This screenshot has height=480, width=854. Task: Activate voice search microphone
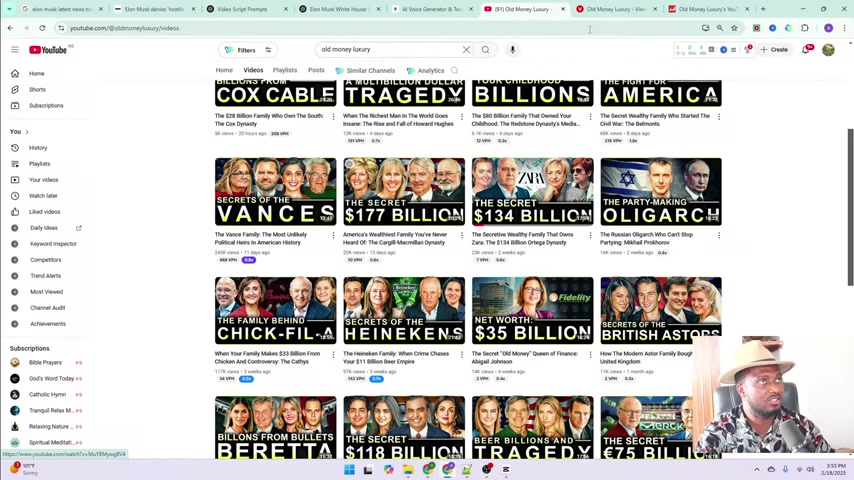[x=512, y=50]
